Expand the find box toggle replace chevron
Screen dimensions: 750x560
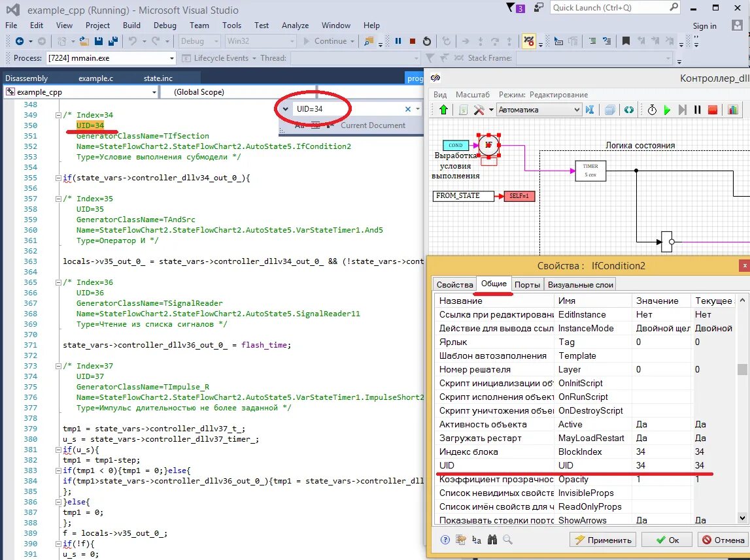(x=286, y=109)
